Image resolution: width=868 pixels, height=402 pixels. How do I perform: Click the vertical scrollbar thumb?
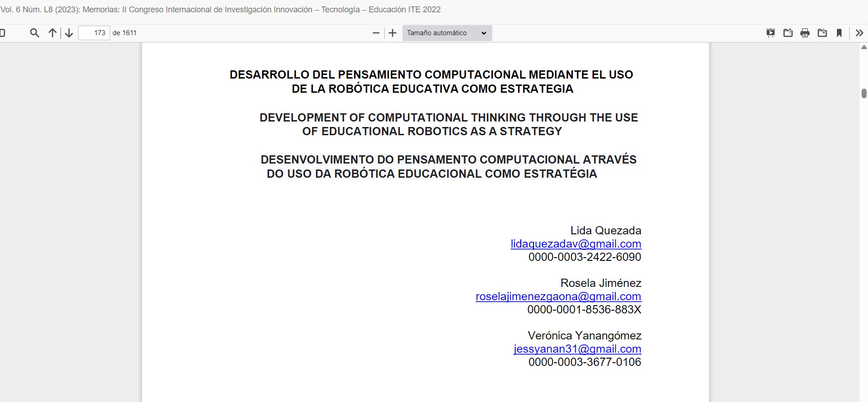point(864,93)
